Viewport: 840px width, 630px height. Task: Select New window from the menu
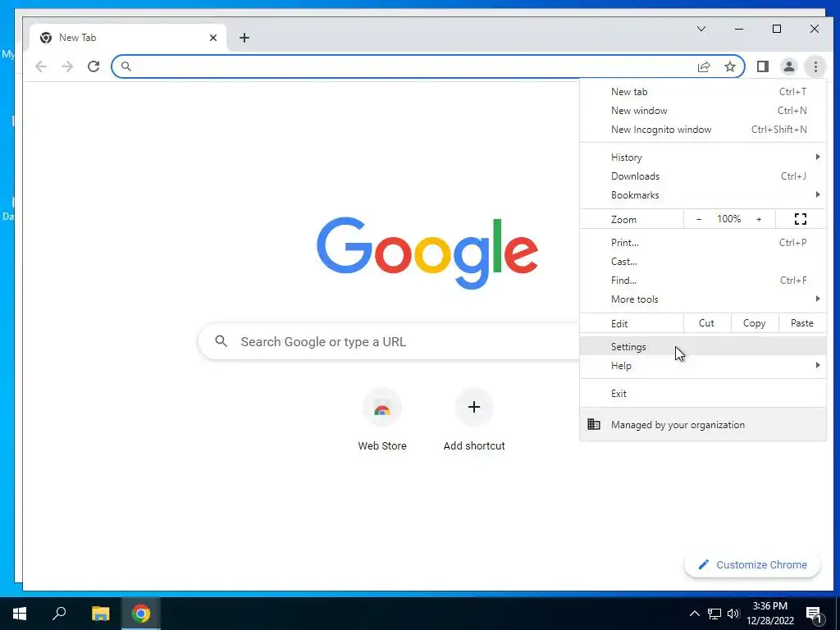(x=703, y=111)
